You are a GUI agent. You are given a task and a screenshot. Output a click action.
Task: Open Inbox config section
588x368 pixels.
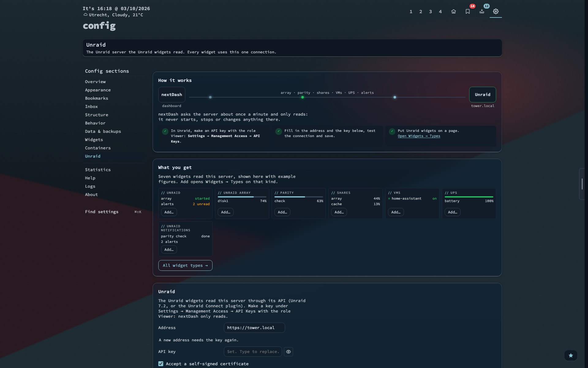(x=92, y=106)
